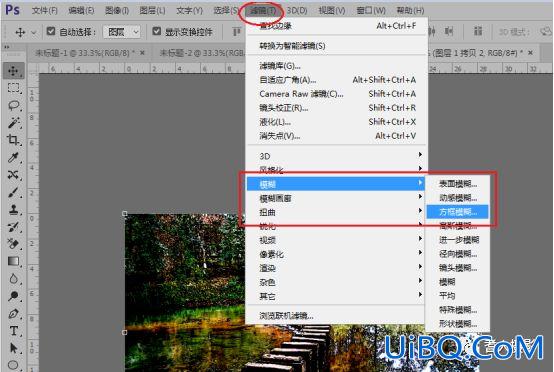Click the align top edges icon
The image size is (554, 372).
click(236, 32)
